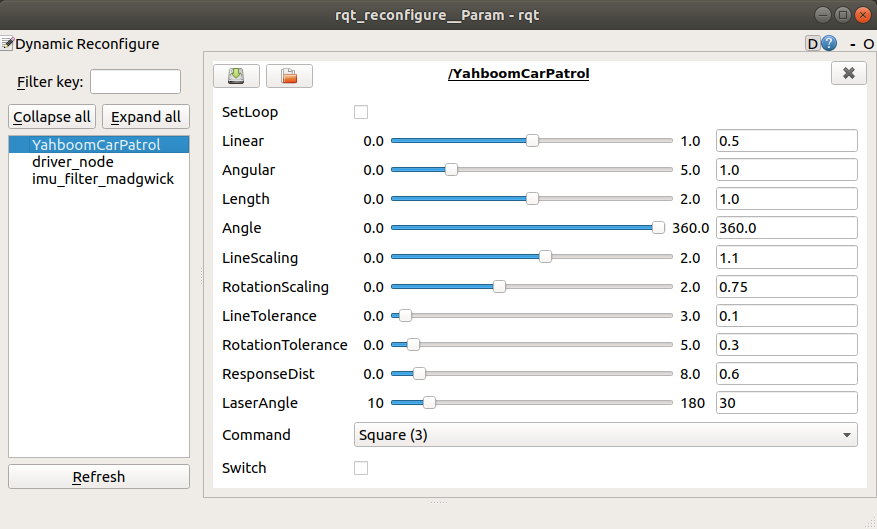Click the Angular slider handle
The image size is (877, 529).
pyautogui.click(x=451, y=169)
